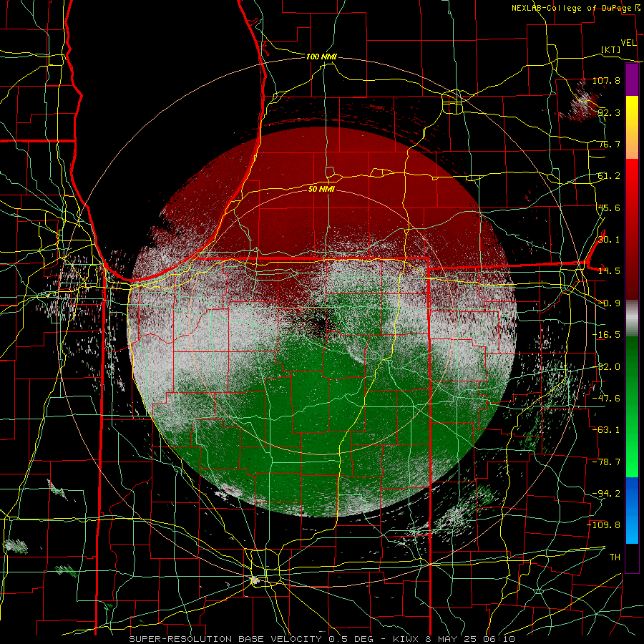Click the 14.5 velocity scale value
This screenshot has width=644, height=644.
tap(609, 271)
